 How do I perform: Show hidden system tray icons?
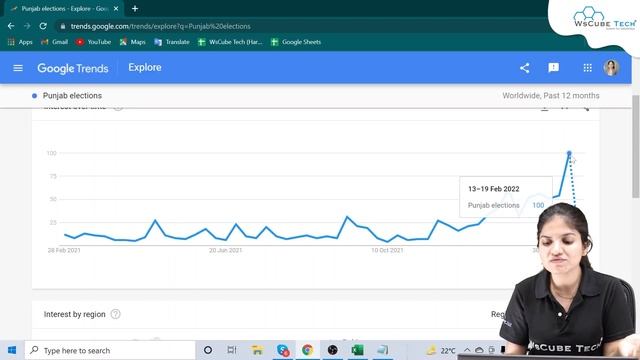pos(467,350)
